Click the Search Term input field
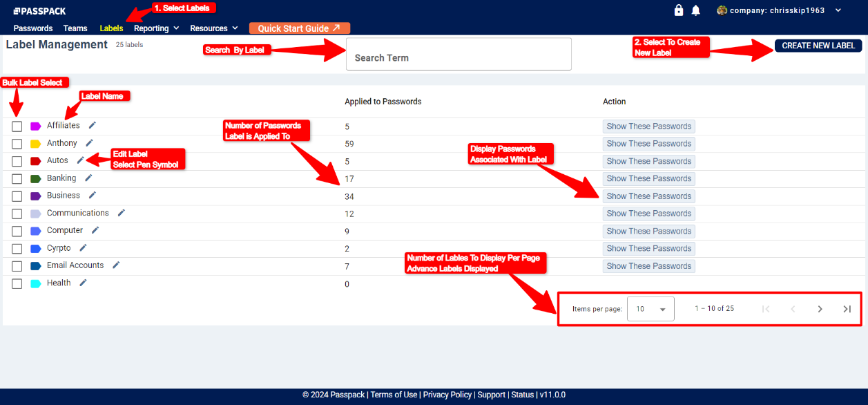Screen dimensions: 868x405 click(x=459, y=54)
